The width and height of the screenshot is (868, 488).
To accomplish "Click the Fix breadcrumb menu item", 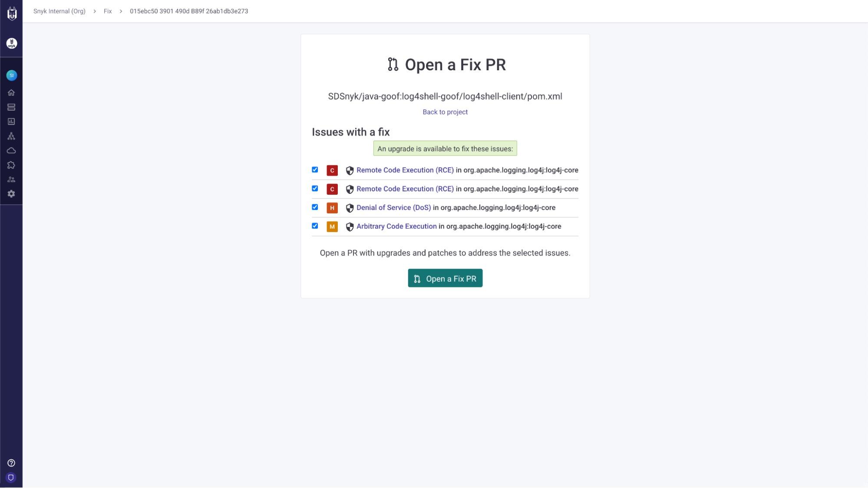I will [108, 11].
